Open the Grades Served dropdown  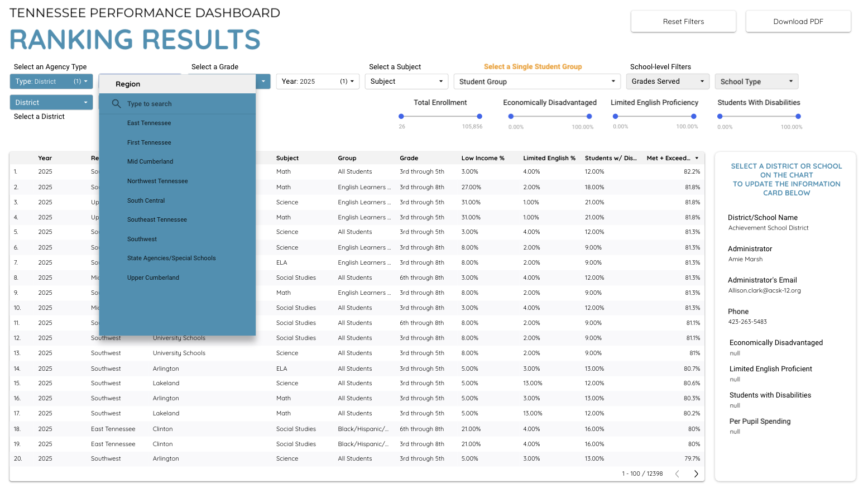point(668,82)
